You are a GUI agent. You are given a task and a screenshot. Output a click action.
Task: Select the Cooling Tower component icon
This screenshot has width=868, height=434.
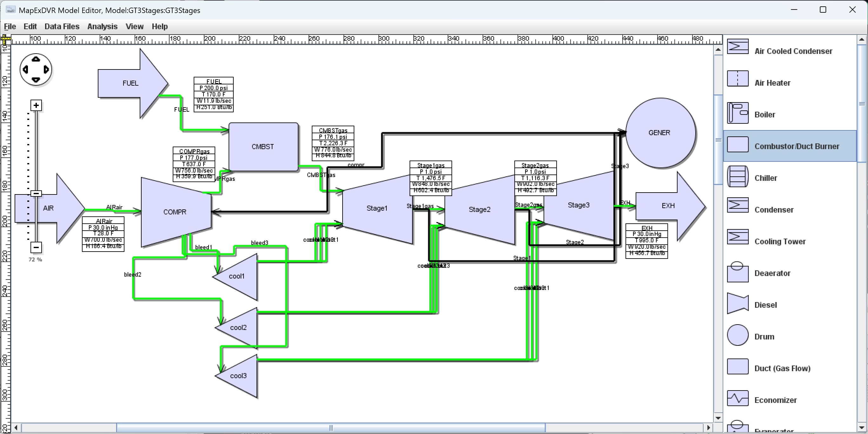click(x=738, y=237)
